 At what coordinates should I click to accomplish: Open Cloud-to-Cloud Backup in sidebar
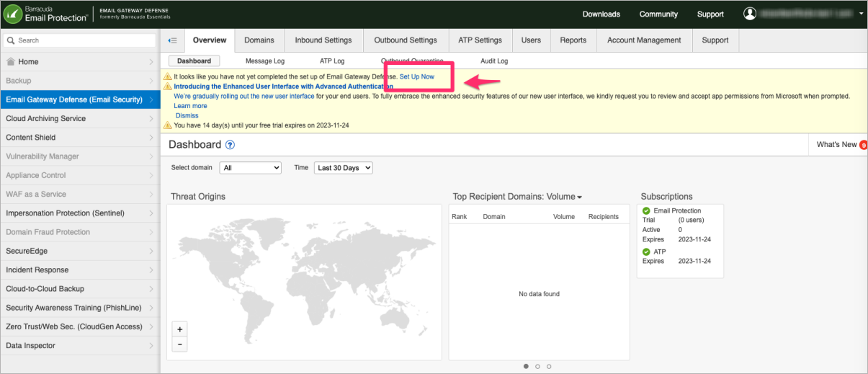(80, 289)
